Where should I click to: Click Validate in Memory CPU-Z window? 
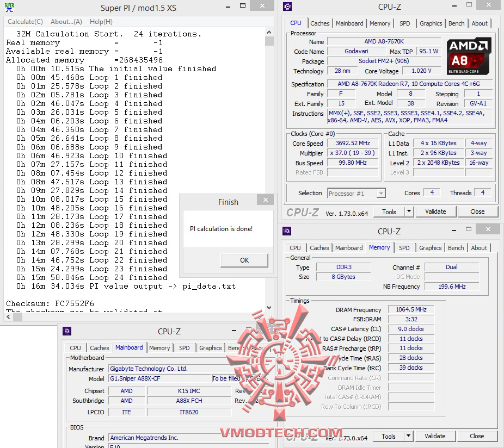click(435, 436)
